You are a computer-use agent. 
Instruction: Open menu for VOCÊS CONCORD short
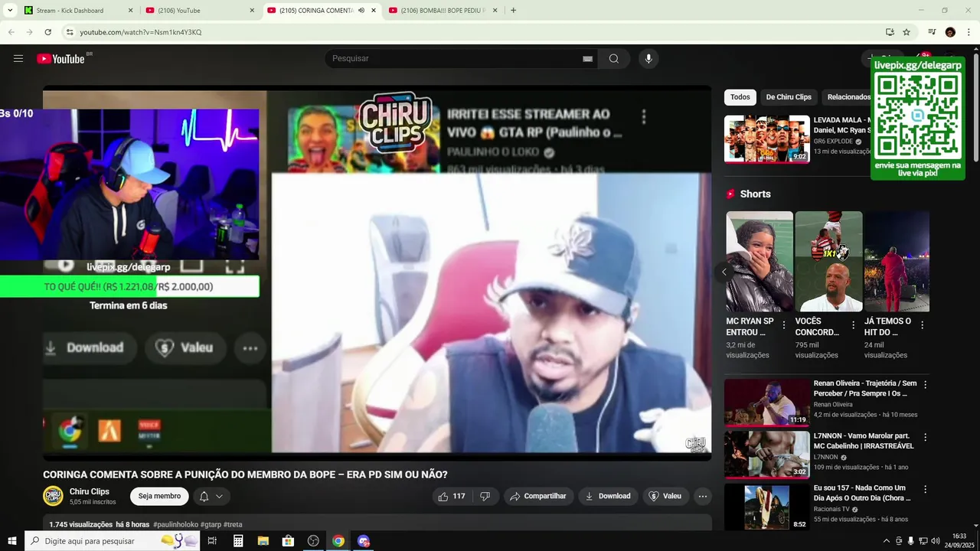(x=853, y=325)
